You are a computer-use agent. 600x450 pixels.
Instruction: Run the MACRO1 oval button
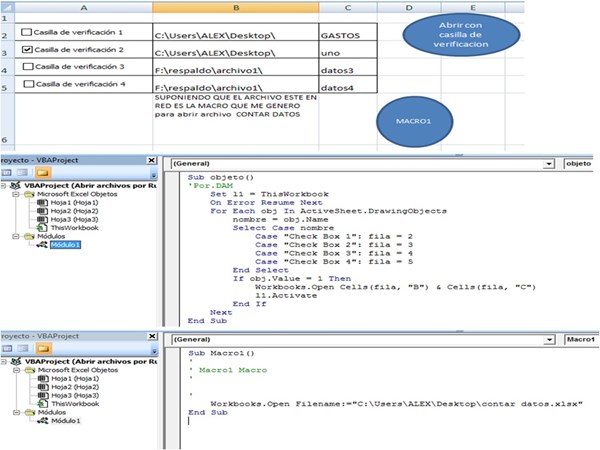(x=414, y=121)
